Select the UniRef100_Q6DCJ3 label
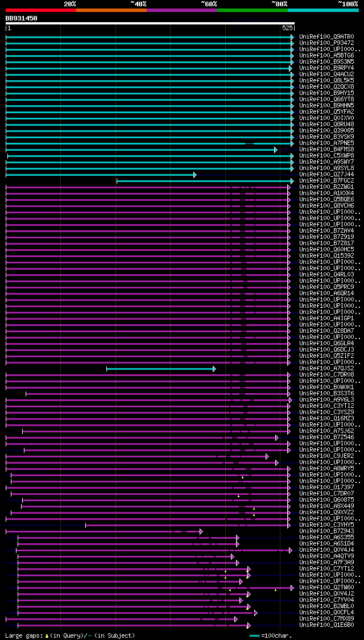 326,350
